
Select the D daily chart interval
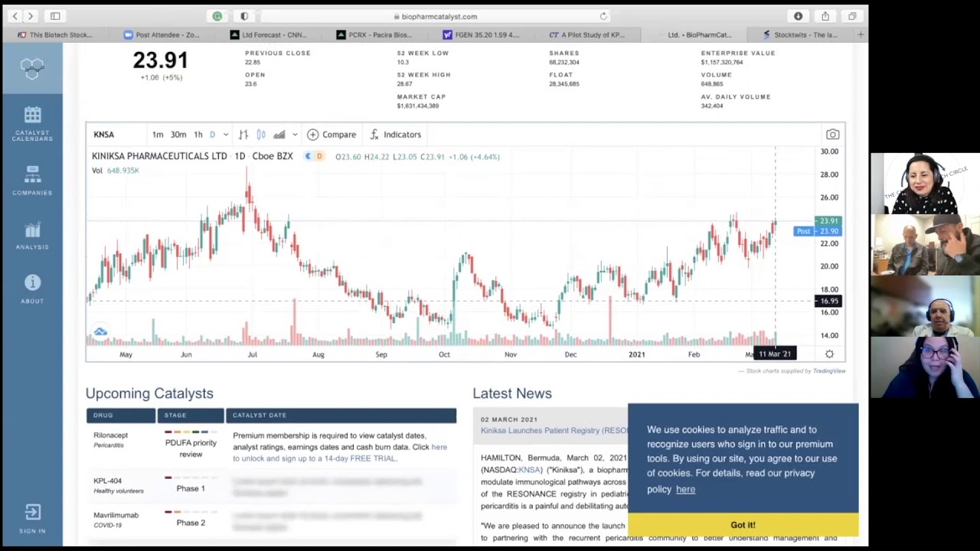(x=212, y=135)
